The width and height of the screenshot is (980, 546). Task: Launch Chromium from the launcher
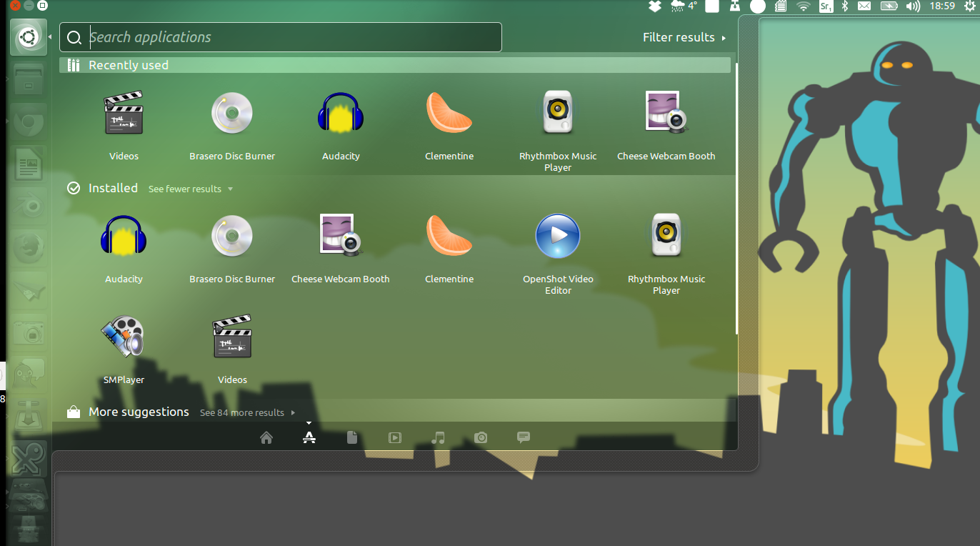pyautogui.click(x=29, y=121)
